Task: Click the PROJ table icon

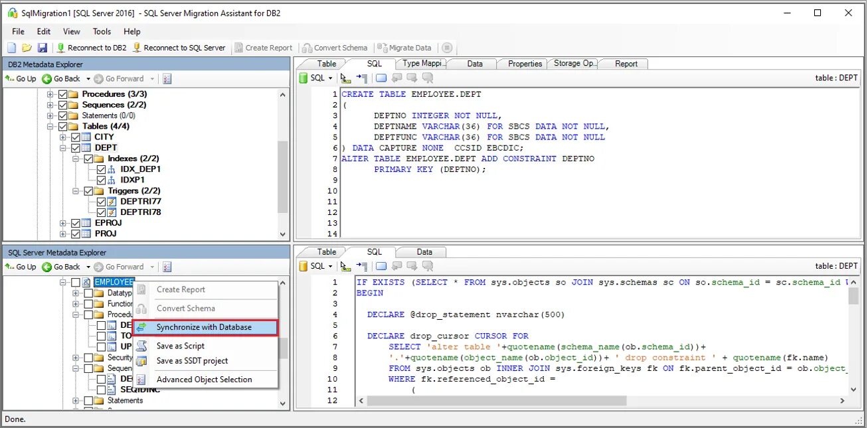Action: pyautogui.click(x=86, y=234)
